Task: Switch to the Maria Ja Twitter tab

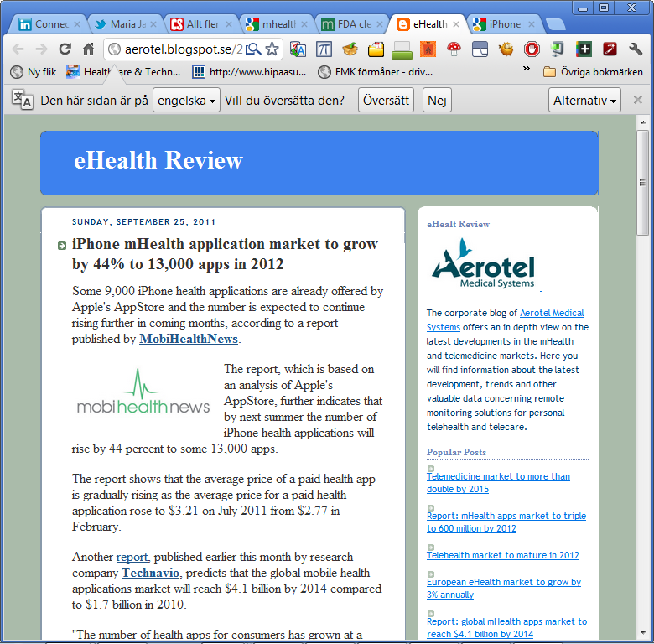Action: [x=124, y=24]
